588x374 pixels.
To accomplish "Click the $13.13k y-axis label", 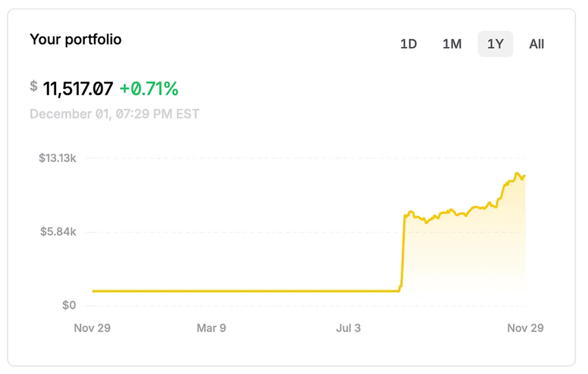I will 57,158.
